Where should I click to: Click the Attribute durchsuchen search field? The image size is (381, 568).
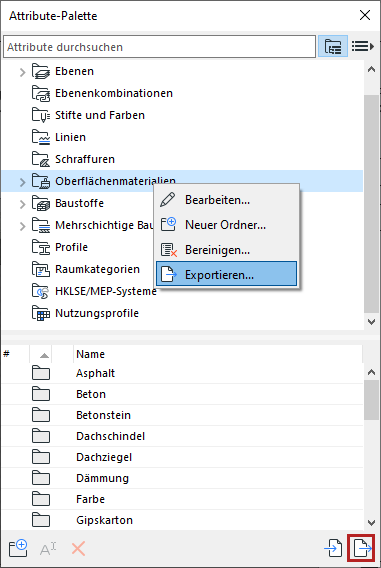pyautogui.click(x=159, y=47)
